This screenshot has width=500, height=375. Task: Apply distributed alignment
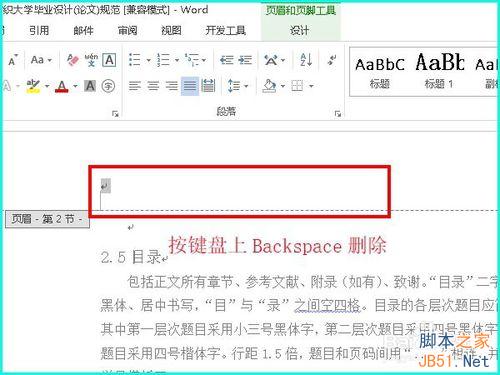point(208,86)
